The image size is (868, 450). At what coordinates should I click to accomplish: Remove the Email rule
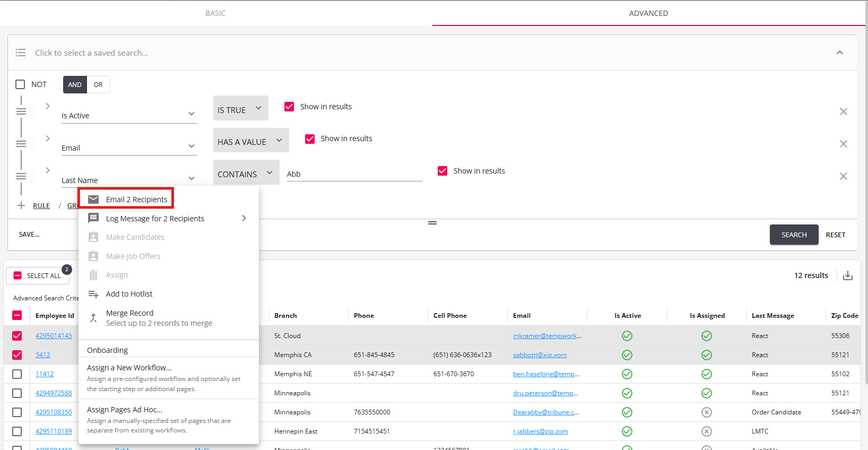(x=844, y=144)
